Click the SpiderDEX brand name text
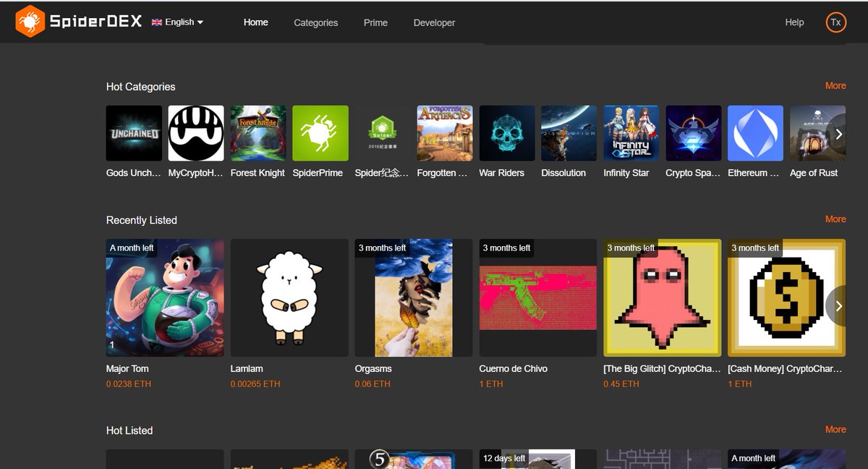 pyautogui.click(x=95, y=22)
